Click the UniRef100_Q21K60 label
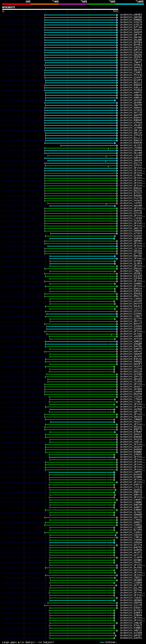Image resolution: width=146 pixels, height=644 pixels. (131, 236)
